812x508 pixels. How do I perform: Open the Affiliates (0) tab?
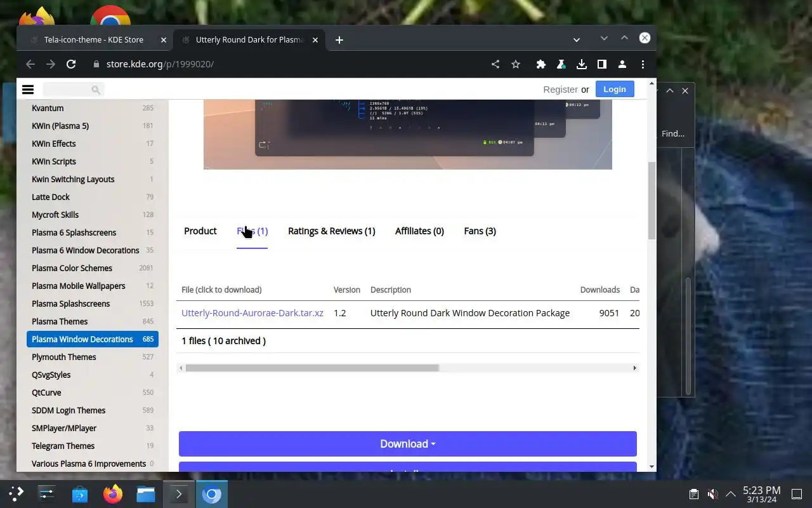419,231
